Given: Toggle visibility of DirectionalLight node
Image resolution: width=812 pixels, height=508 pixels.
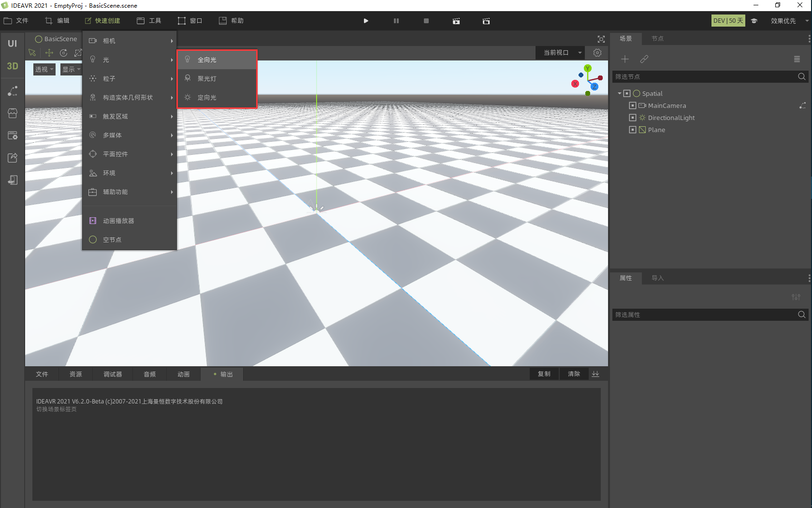Looking at the screenshot, I should tap(632, 118).
